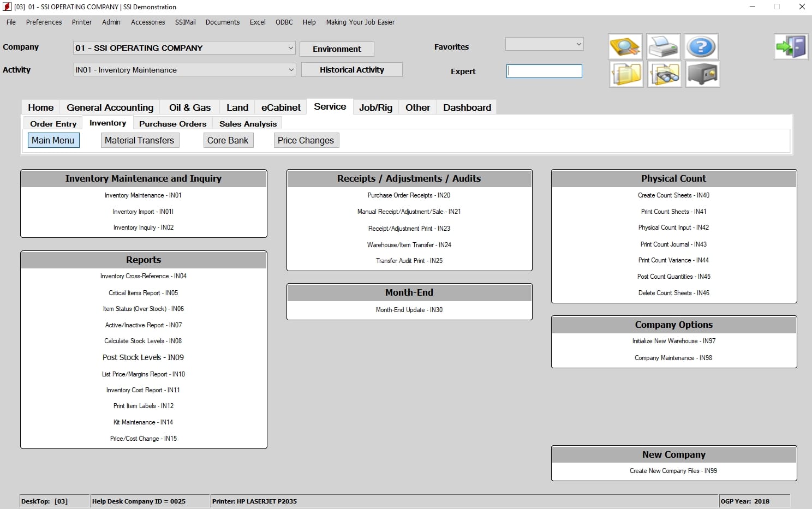812x509 pixels.
Task: Open help with the blue question mark icon
Action: click(701, 46)
